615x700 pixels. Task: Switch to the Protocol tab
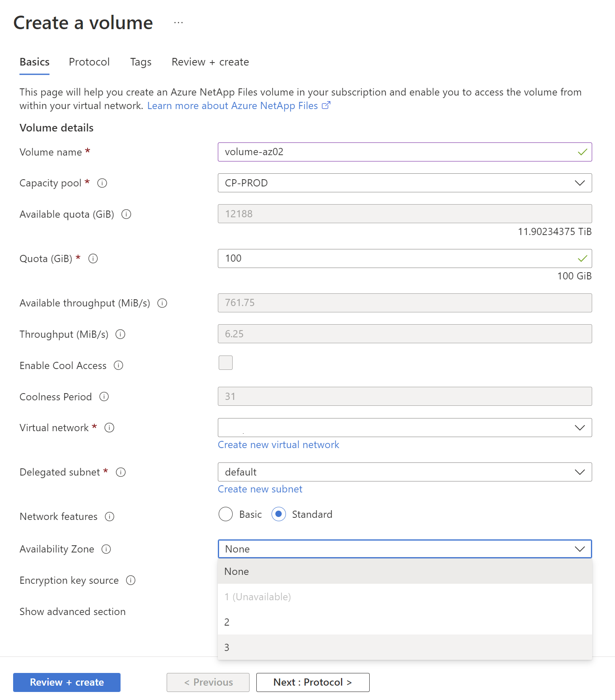click(89, 62)
